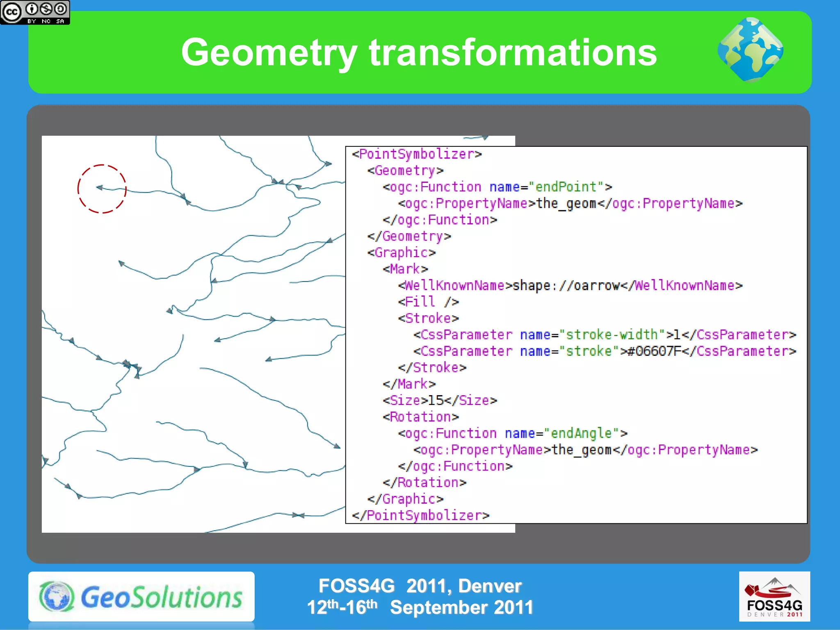Click the endPoint function name value
The height and width of the screenshot is (630, 840).
[566, 187]
